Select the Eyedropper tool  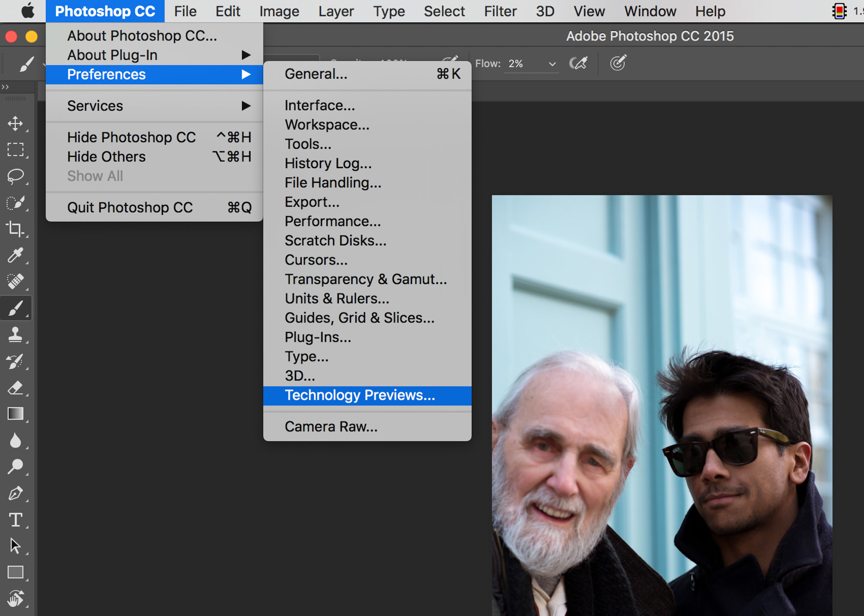click(16, 255)
